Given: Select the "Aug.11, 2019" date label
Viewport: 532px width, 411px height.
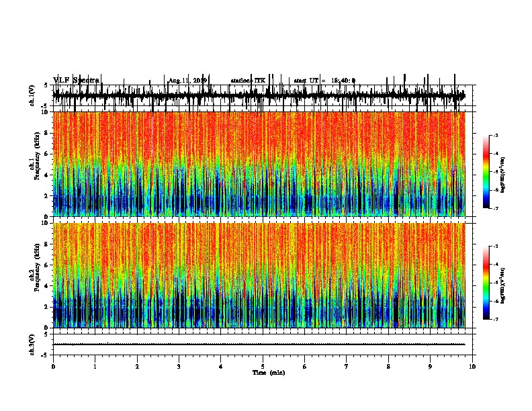Looking at the screenshot, I should [187, 81].
